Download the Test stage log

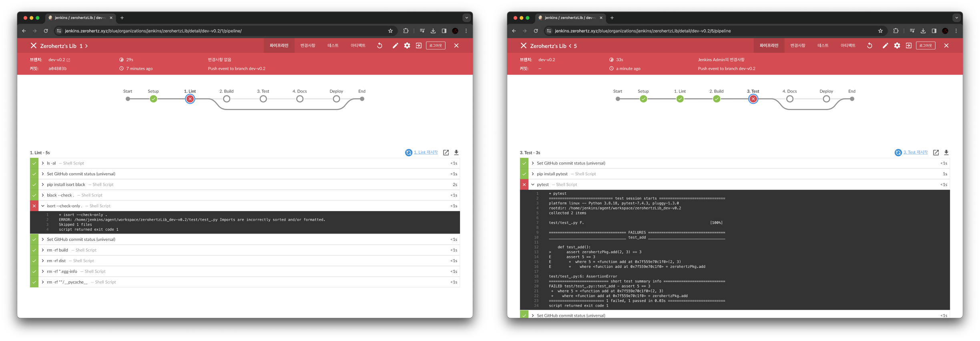point(946,152)
